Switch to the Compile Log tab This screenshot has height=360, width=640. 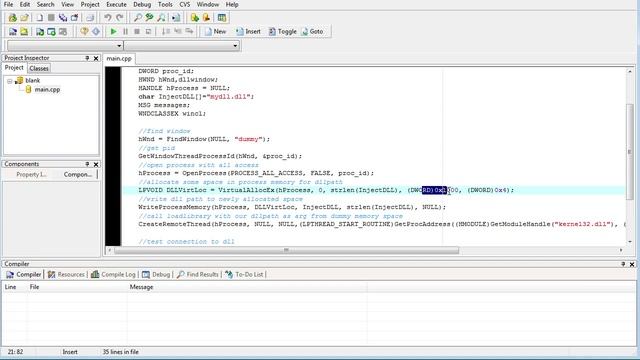113,274
